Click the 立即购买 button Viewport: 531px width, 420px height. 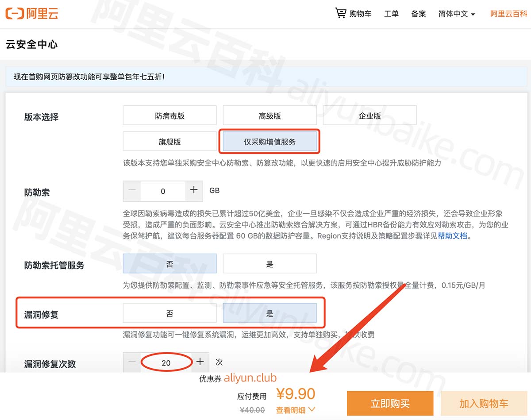(x=390, y=404)
